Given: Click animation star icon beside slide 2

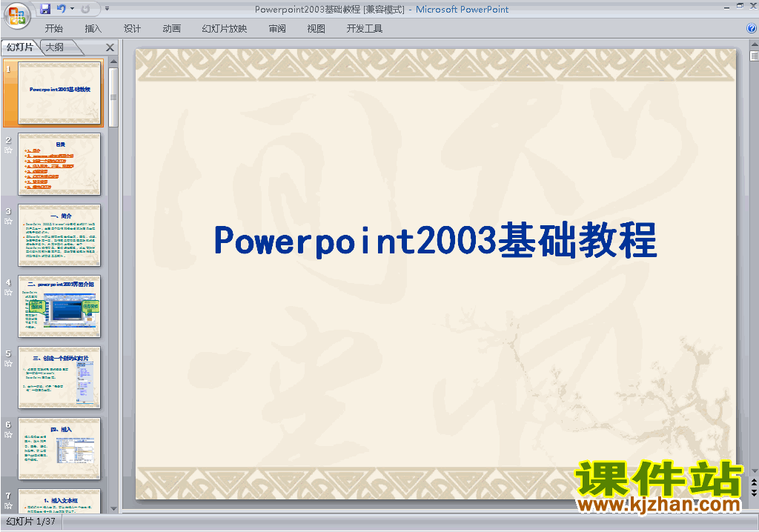Looking at the screenshot, I should pyautogui.click(x=8, y=150).
